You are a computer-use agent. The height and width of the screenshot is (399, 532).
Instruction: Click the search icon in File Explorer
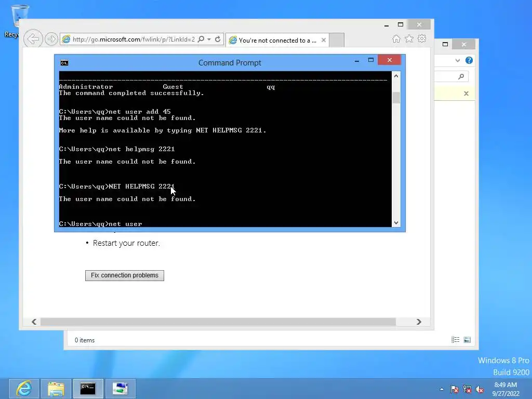tap(461, 77)
